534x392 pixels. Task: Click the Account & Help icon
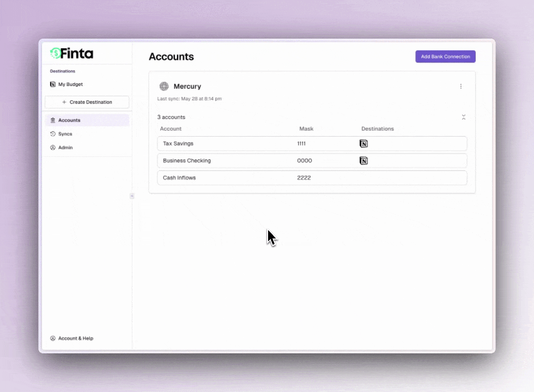[x=52, y=338]
